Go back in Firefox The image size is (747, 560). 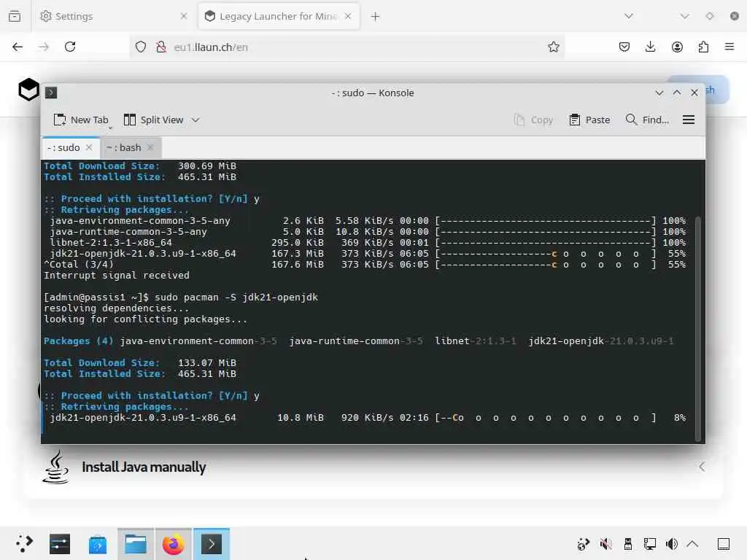(18, 47)
